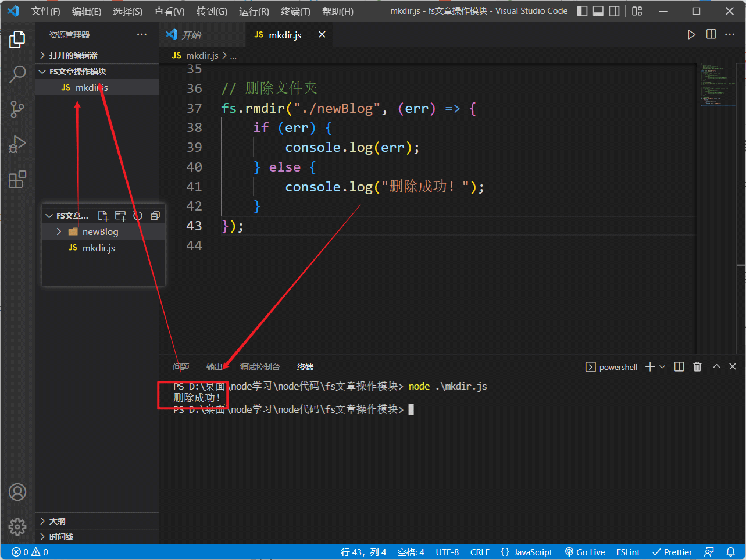Expand the 时间线 timeline section
The image size is (746, 560).
coord(97,537)
